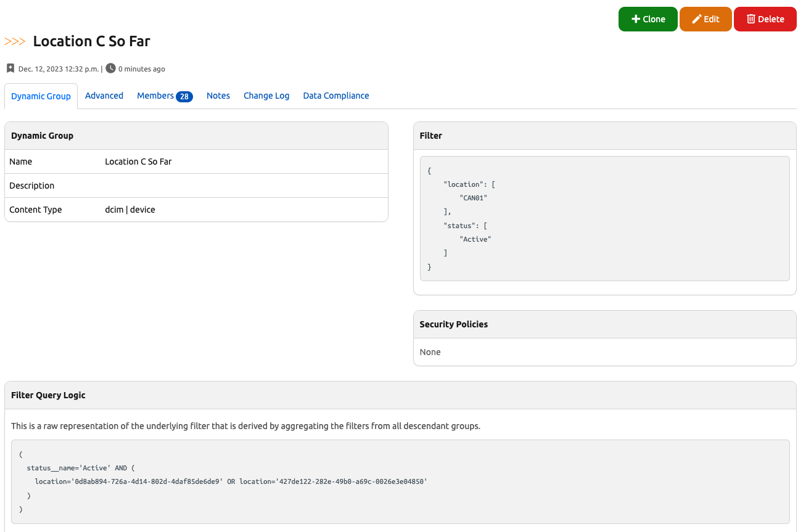Click the bookmark icon next to the creation date
Screen dimensions: 798x532
(10, 68)
